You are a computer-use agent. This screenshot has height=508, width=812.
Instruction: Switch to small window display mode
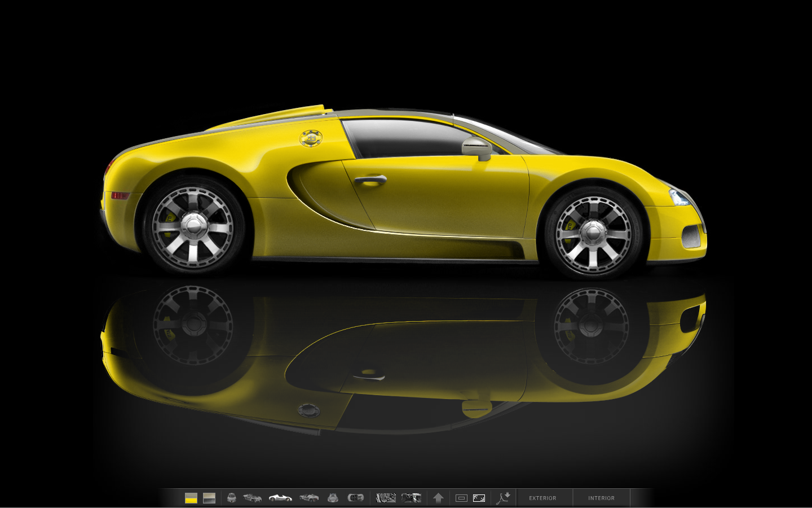[x=461, y=498]
